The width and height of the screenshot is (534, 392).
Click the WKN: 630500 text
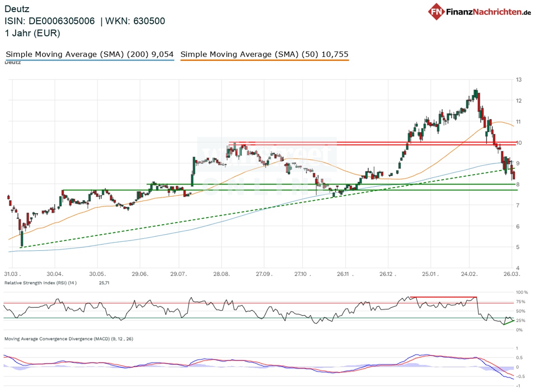tap(138, 21)
